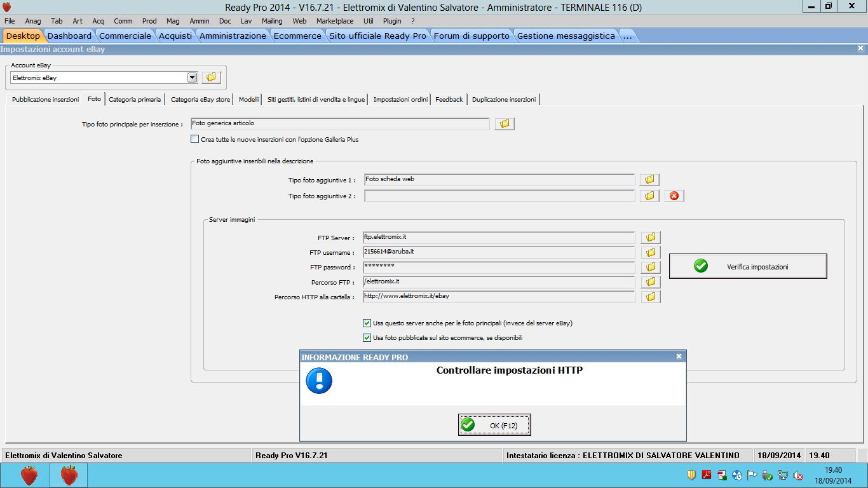Open the Util menu
The width and height of the screenshot is (868, 488).
tap(369, 21)
